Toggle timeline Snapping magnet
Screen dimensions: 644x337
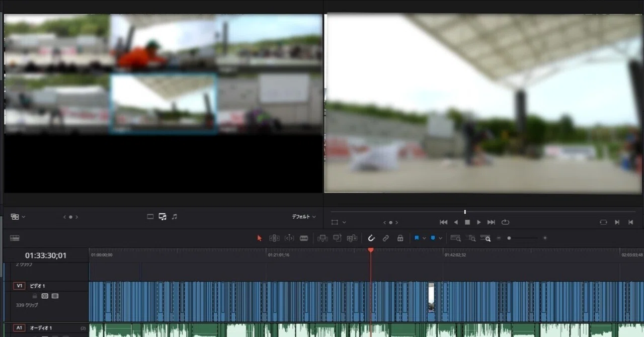[x=371, y=238]
